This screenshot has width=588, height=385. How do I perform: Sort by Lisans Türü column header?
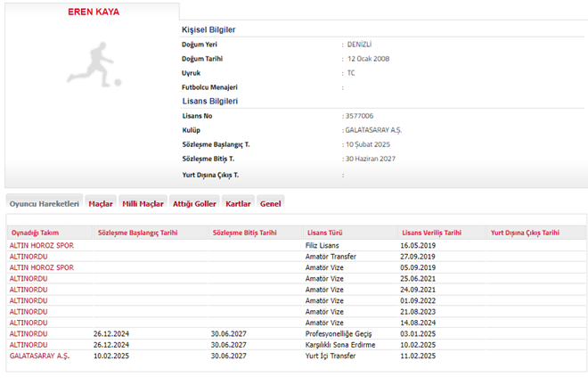click(x=324, y=233)
